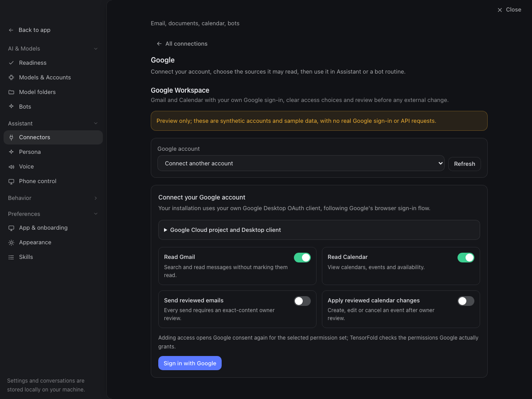Click the Send reviewed emails card title
This screenshot has width=532, height=399.
[194, 301]
